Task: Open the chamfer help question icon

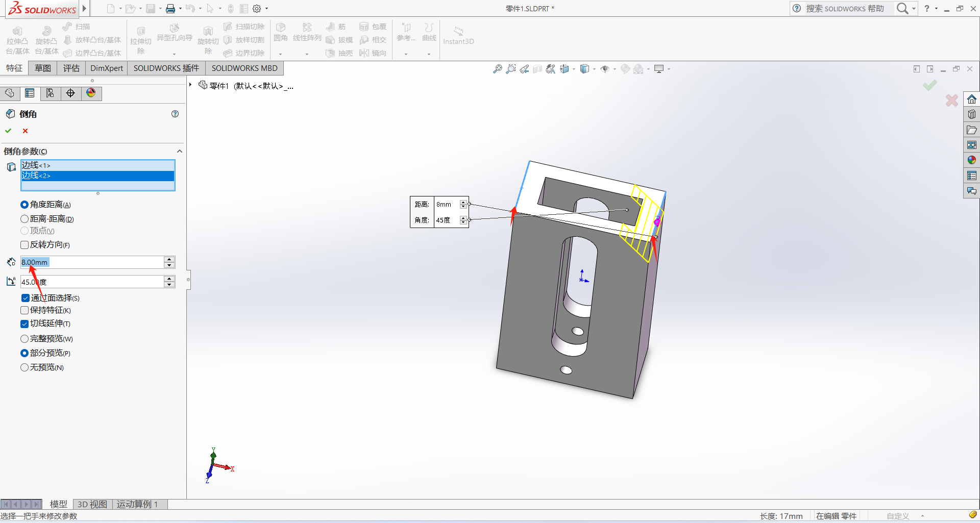Action: coord(175,114)
